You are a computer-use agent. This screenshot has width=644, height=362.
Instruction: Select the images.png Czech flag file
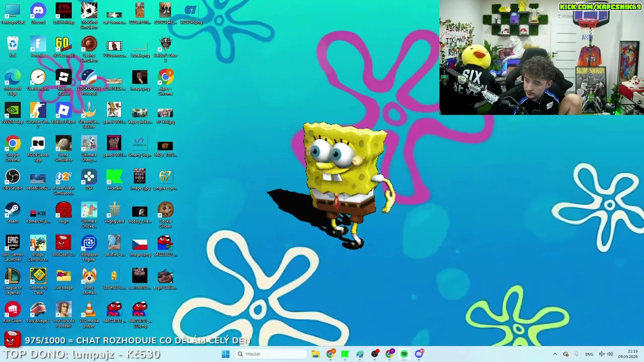[x=140, y=246]
